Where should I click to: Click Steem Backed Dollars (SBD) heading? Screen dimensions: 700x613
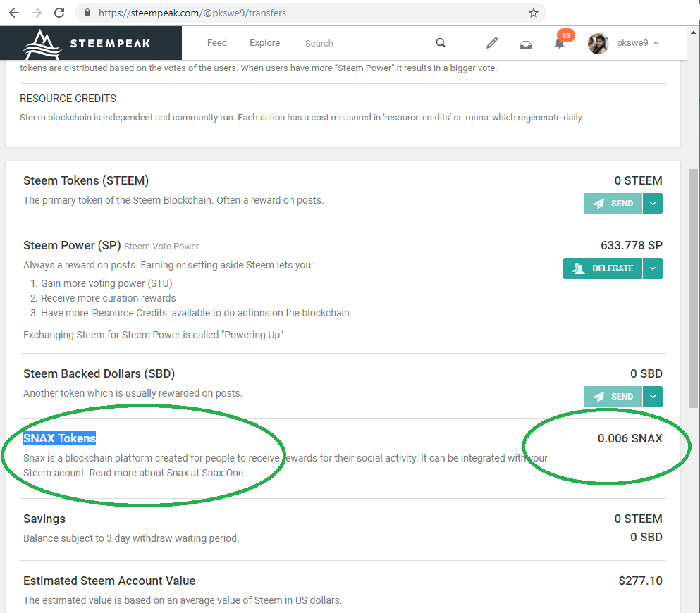99,374
